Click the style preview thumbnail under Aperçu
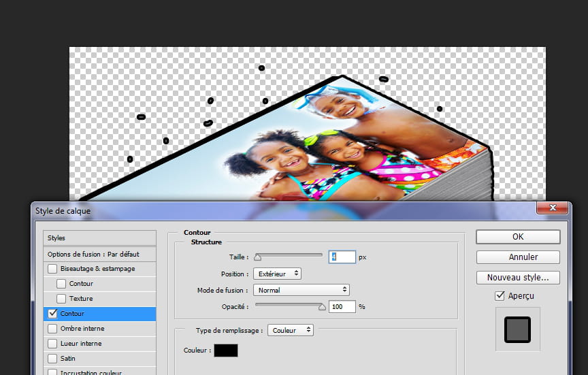 click(x=517, y=329)
